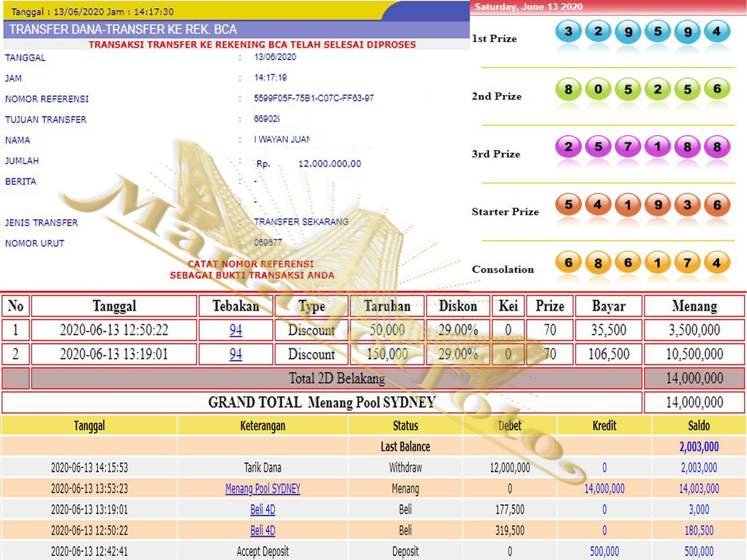Image resolution: width=747 pixels, height=560 pixels.
Task: Click the purple ball 1 in 3rd Prize
Action: (657, 147)
